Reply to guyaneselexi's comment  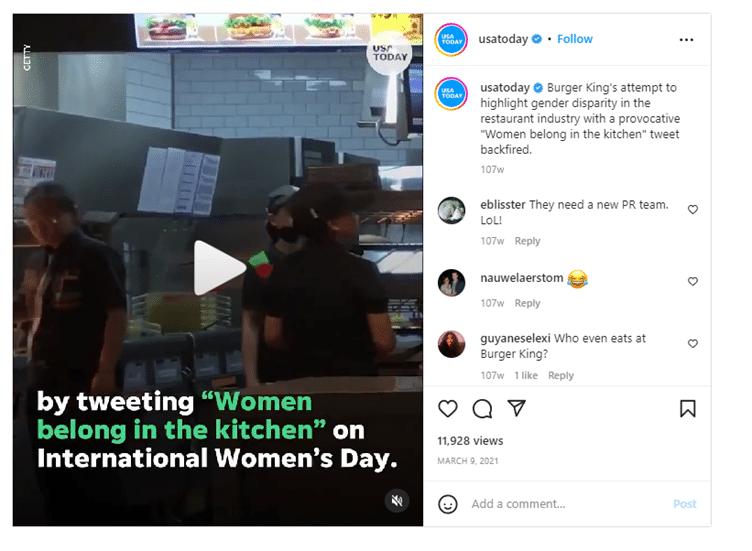coord(561,375)
